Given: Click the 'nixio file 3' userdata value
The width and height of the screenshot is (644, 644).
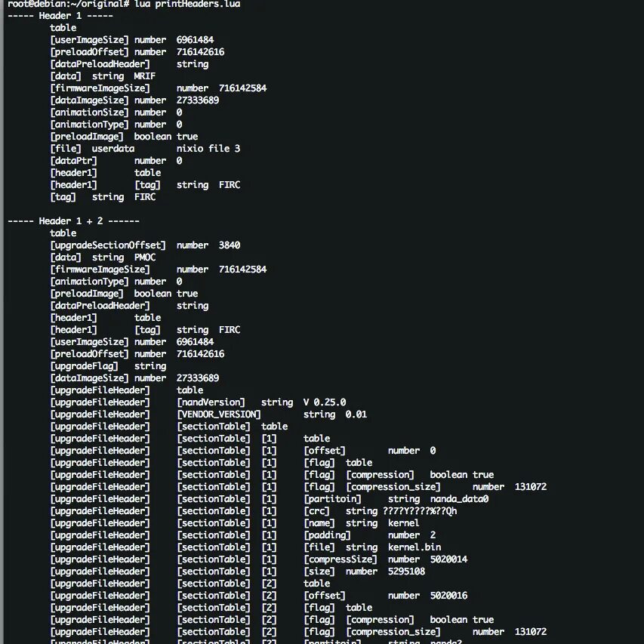Looking at the screenshot, I should click(208, 149).
